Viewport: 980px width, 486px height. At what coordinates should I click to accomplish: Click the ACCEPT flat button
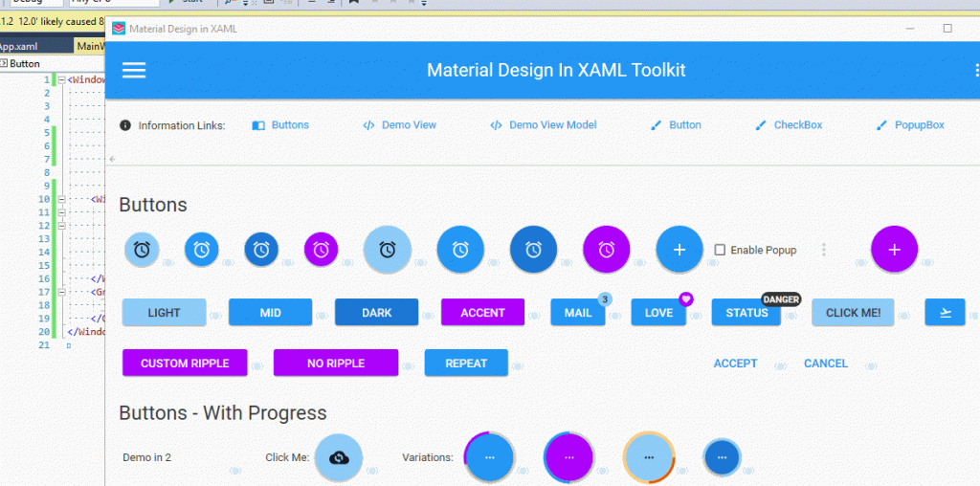(x=736, y=363)
